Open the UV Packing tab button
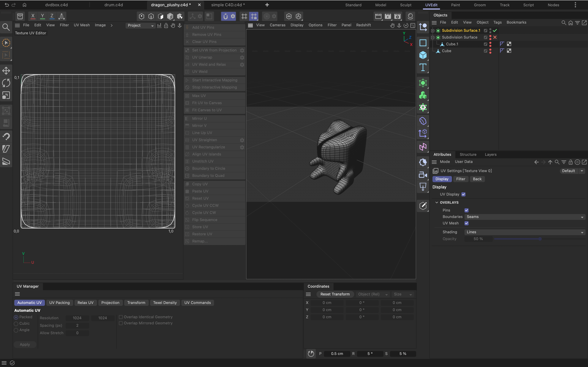Screen dimensions: 588x367 pyautogui.click(x=59, y=303)
